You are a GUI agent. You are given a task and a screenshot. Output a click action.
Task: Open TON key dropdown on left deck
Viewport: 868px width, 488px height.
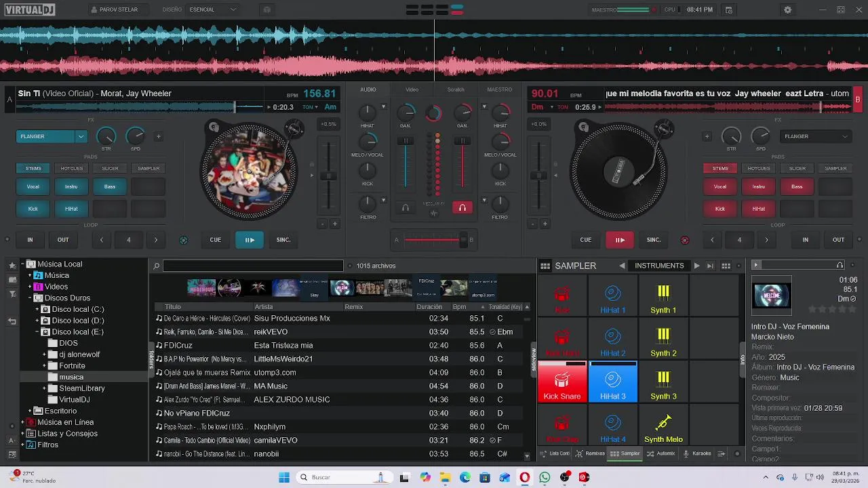(x=311, y=107)
